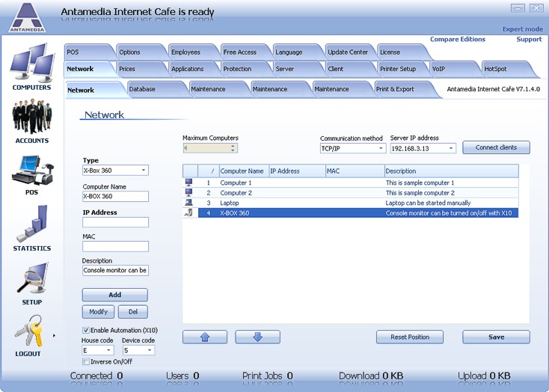
Task: Open the Server IP address dropdown
Action: click(x=451, y=148)
